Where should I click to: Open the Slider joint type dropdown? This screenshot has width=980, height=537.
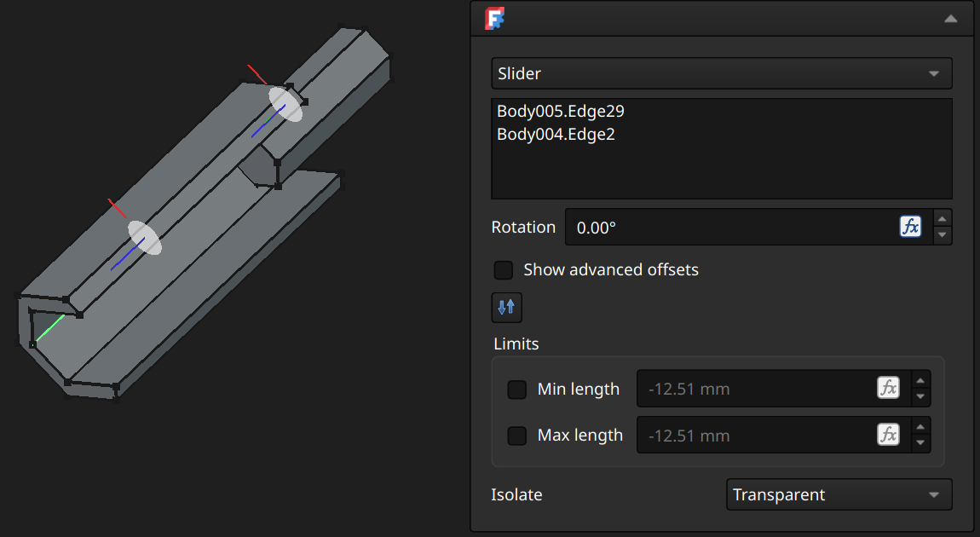tap(721, 73)
